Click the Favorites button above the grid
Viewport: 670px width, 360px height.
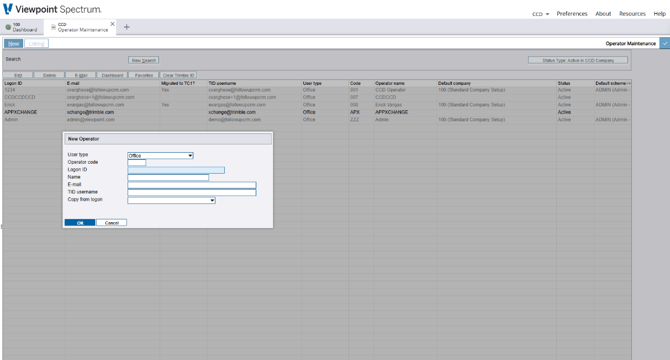pyautogui.click(x=144, y=75)
